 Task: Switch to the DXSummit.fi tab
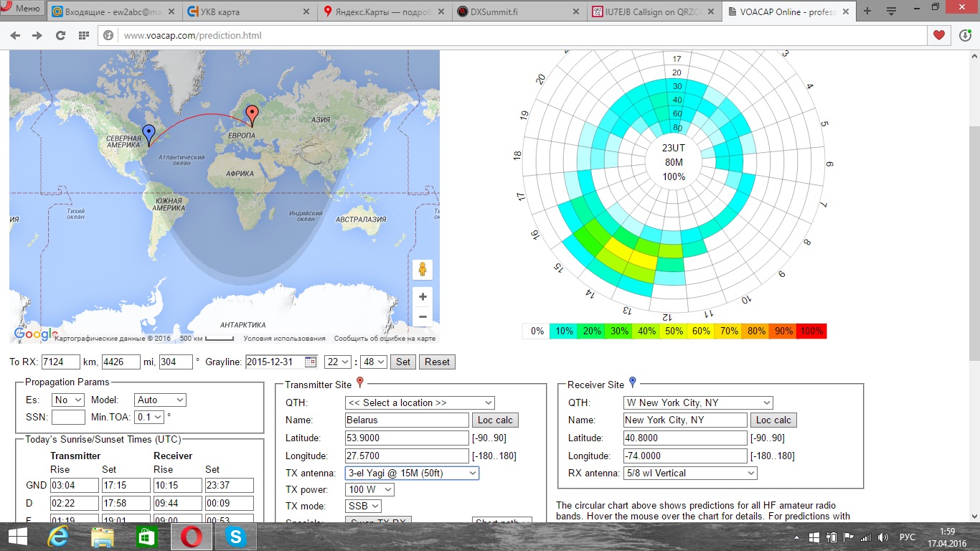pyautogui.click(x=519, y=11)
